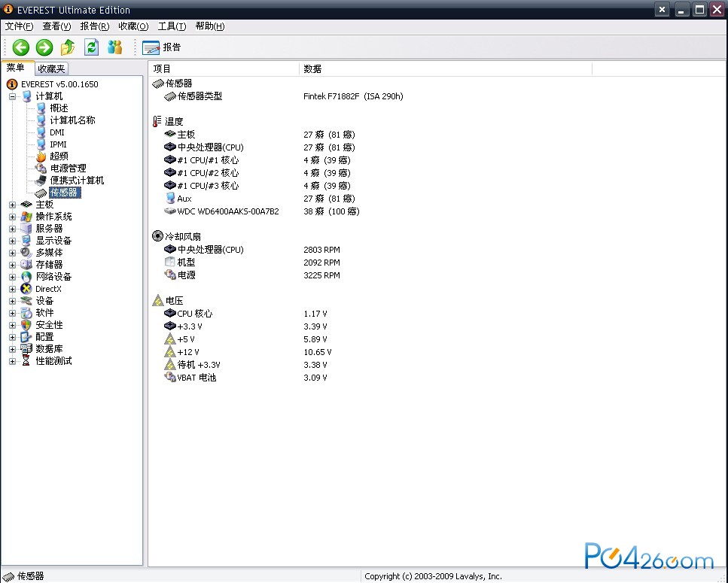This screenshot has height=583, width=728.
Task: Expand the 多媒体 tree node
Action: (x=13, y=253)
